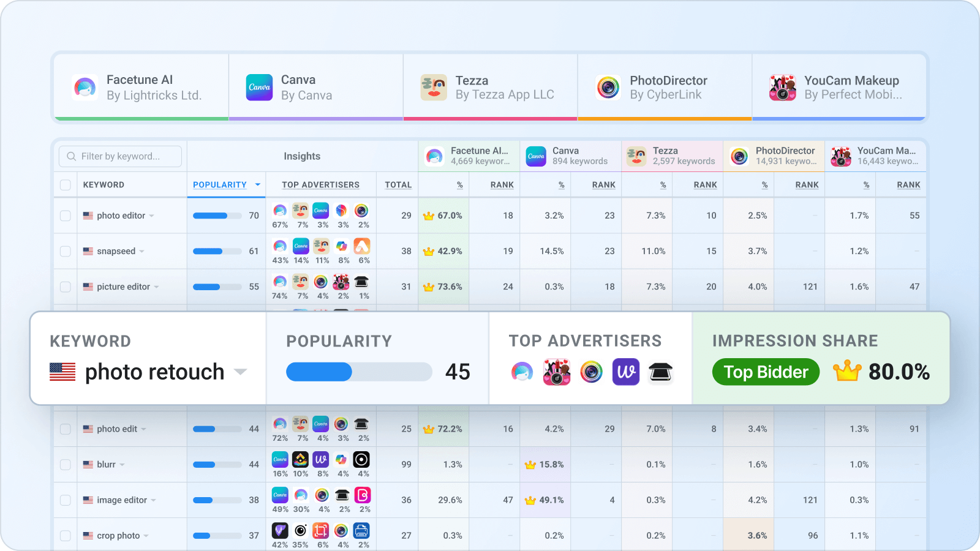Image resolution: width=980 pixels, height=551 pixels.
Task: Select the YouCam Makeup app icon
Action: pos(783,87)
